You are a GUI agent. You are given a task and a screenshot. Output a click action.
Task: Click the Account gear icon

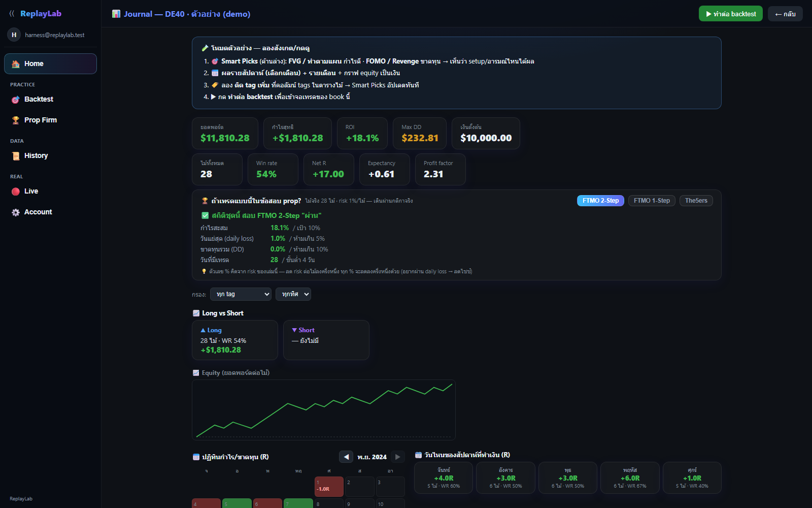coord(16,212)
